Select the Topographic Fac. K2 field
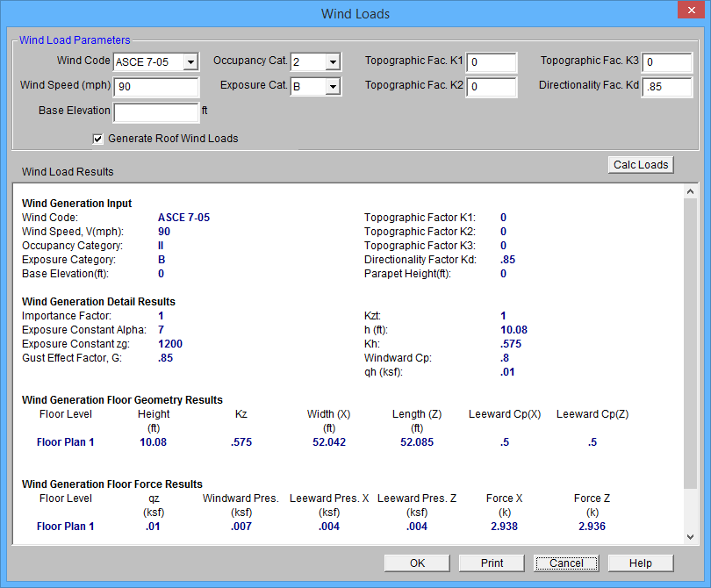The height and width of the screenshot is (588, 711). pos(492,87)
